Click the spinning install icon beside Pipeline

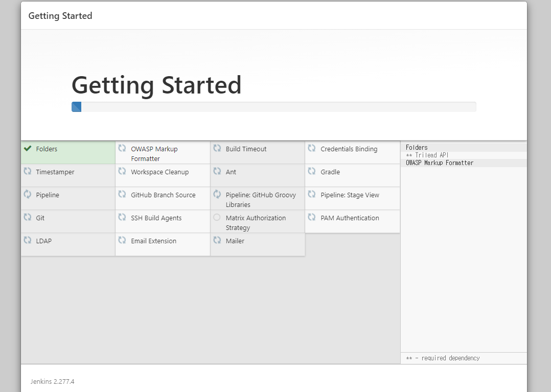pyautogui.click(x=28, y=194)
